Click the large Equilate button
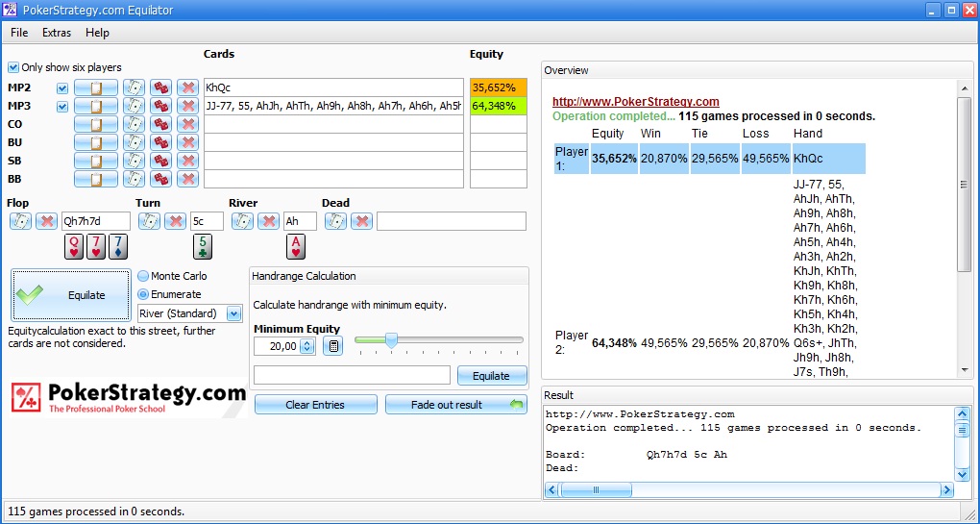The width and height of the screenshot is (980, 524). click(71, 295)
